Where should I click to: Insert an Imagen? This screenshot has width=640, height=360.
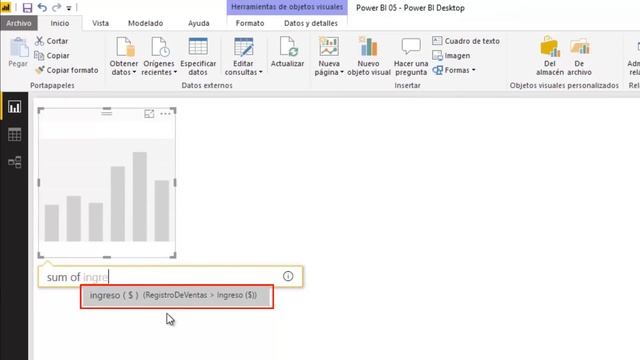tap(451, 56)
